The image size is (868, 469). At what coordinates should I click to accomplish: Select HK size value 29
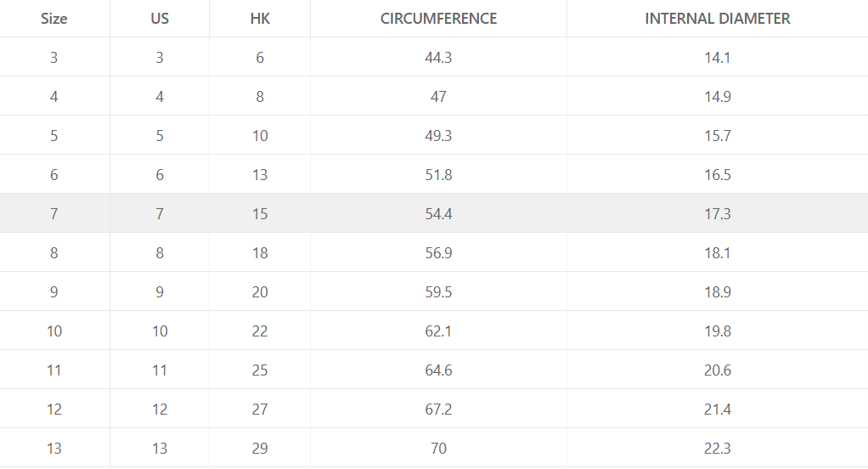[260, 449]
